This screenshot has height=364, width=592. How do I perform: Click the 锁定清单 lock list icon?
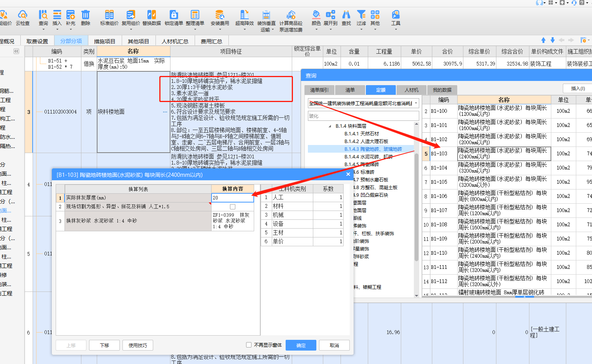click(174, 18)
